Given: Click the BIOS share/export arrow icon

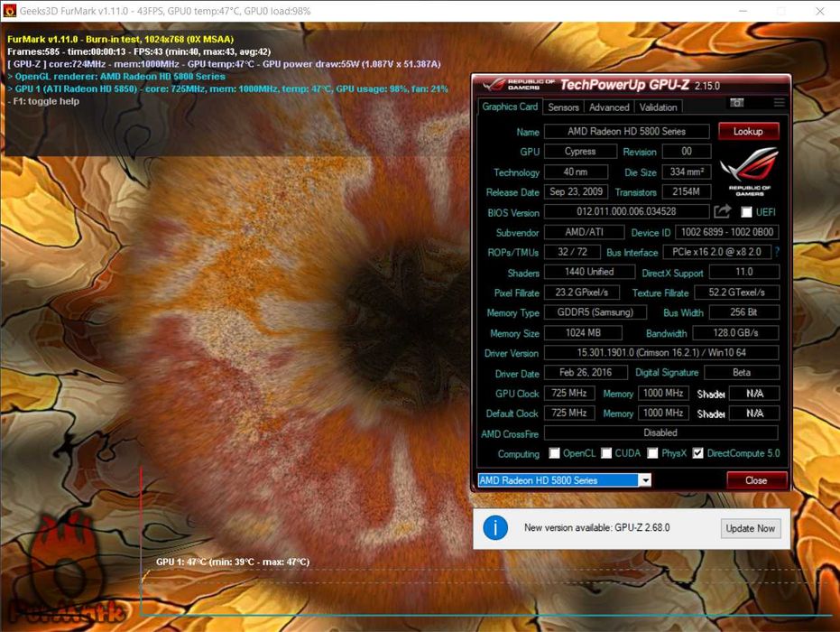Looking at the screenshot, I should point(722,211).
